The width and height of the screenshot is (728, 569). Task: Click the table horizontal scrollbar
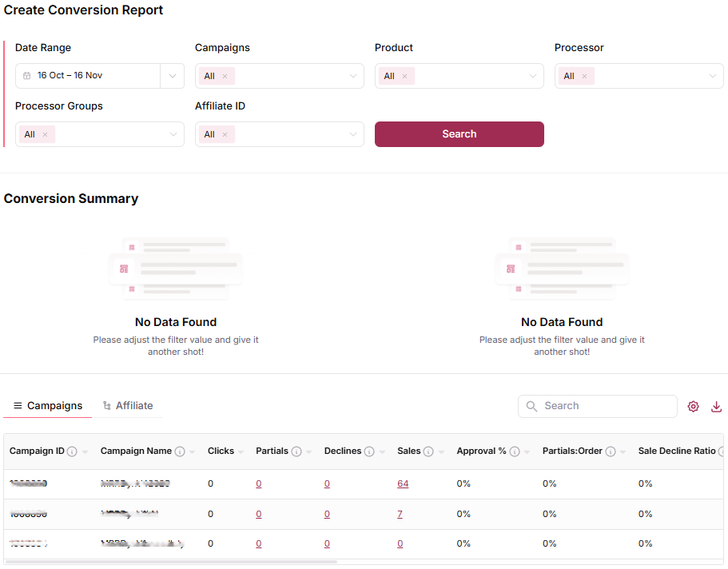171,562
